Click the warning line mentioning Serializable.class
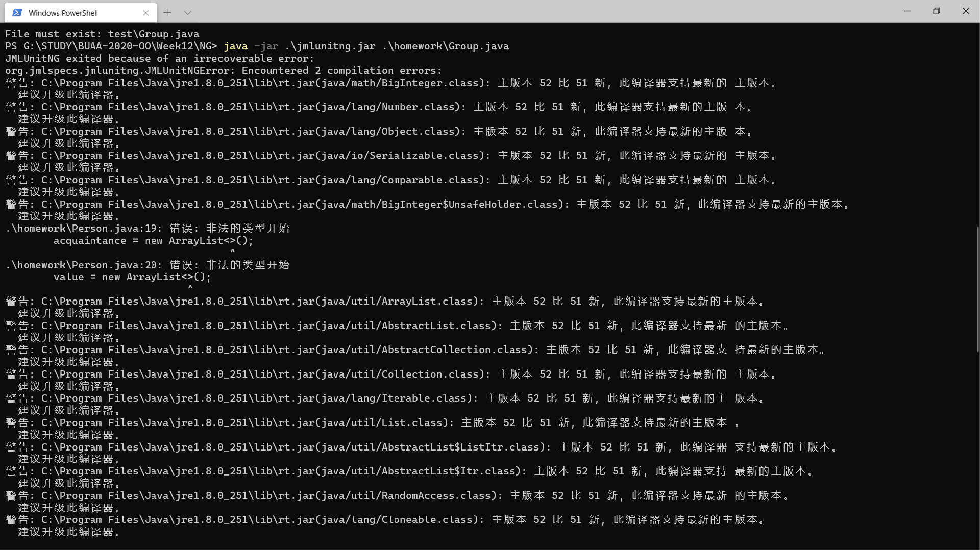This screenshot has height=550, width=980. (392, 156)
